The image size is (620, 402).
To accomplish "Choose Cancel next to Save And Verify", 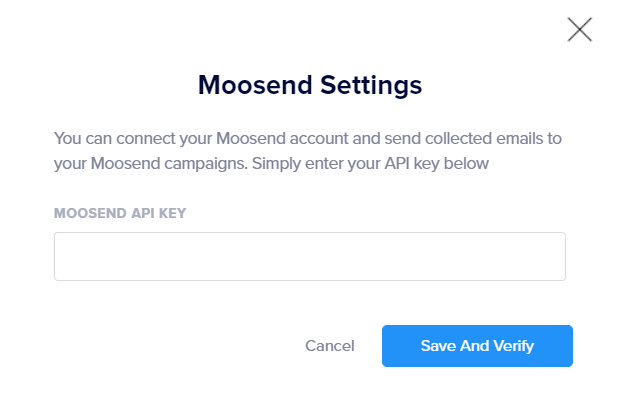I will click(x=330, y=346).
